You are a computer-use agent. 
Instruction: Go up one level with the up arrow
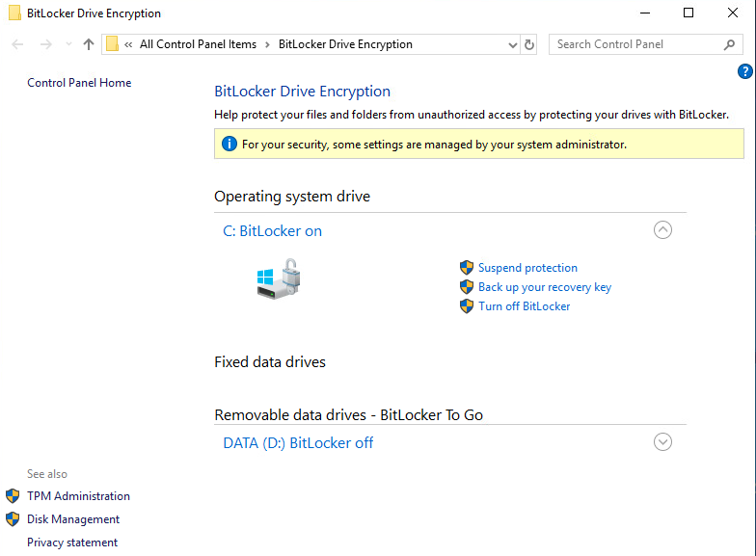tap(89, 44)
